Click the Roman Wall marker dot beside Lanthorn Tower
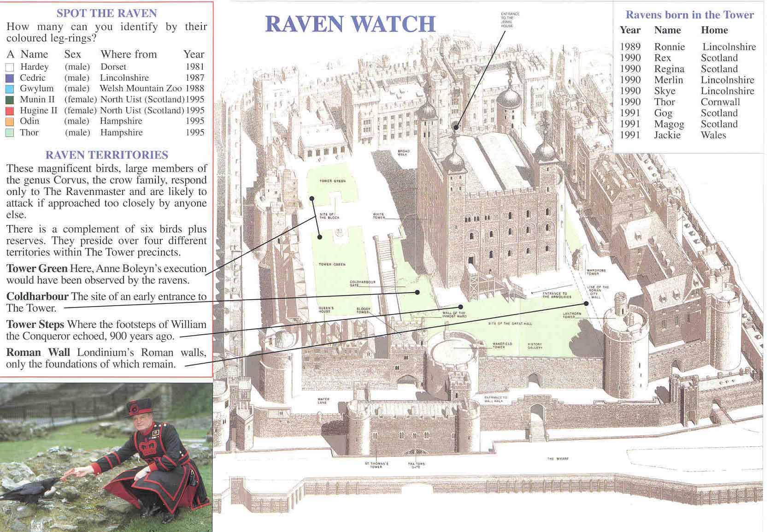This screenshot has height=532, width=777. point(586,303)
